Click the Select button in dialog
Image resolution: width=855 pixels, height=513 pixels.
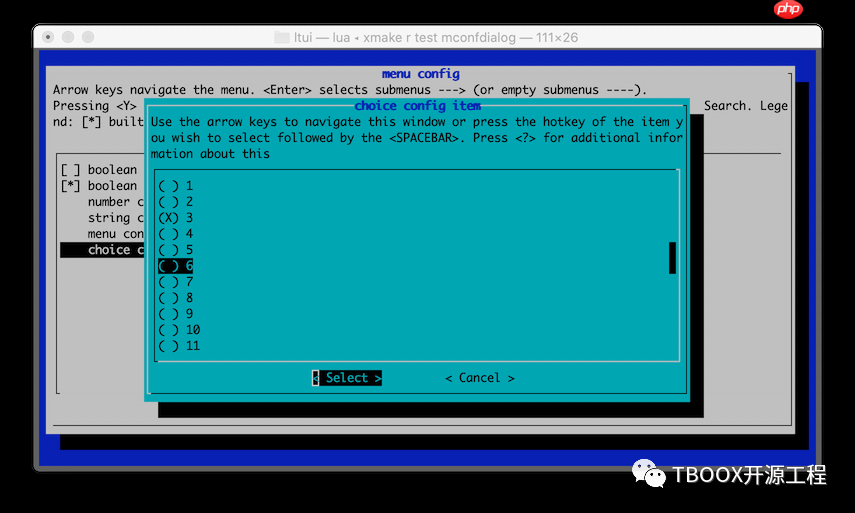click(347, 378)
